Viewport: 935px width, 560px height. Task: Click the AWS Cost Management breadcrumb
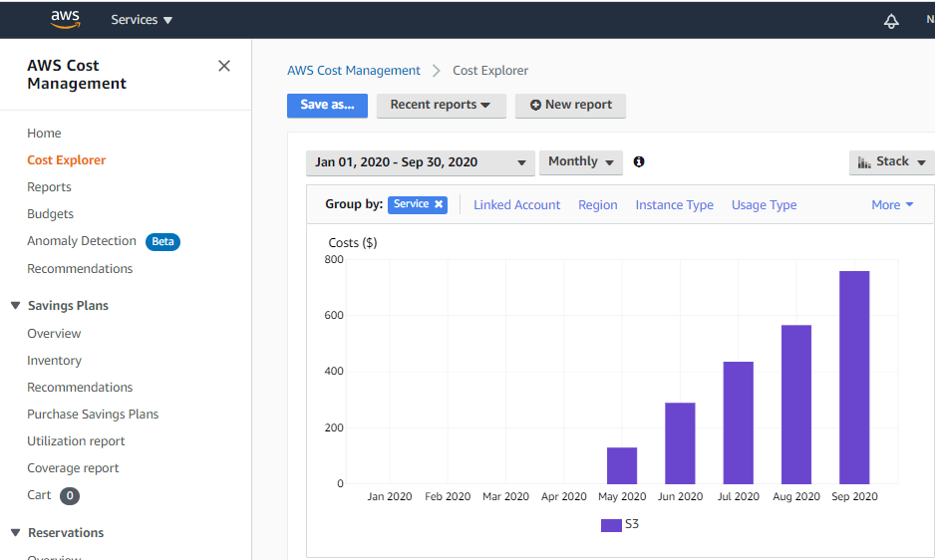(354, 71)
